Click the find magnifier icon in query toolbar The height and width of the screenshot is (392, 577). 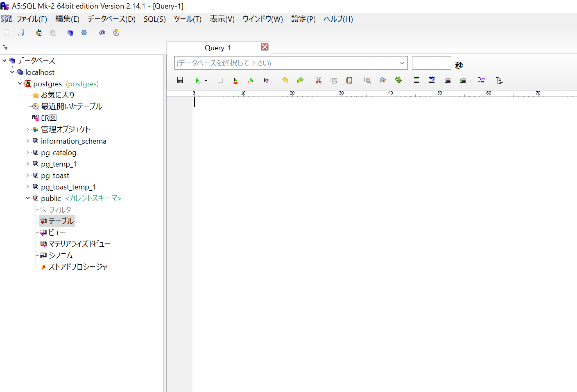click(x=368, y=80)
